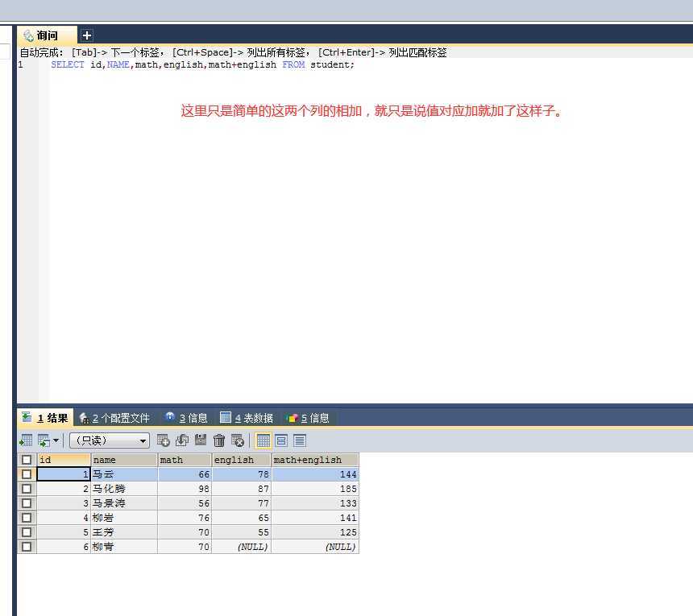693x616 pixels.
Task: Click in the SQL editor on SELECT statement
Action: (202, 64)
